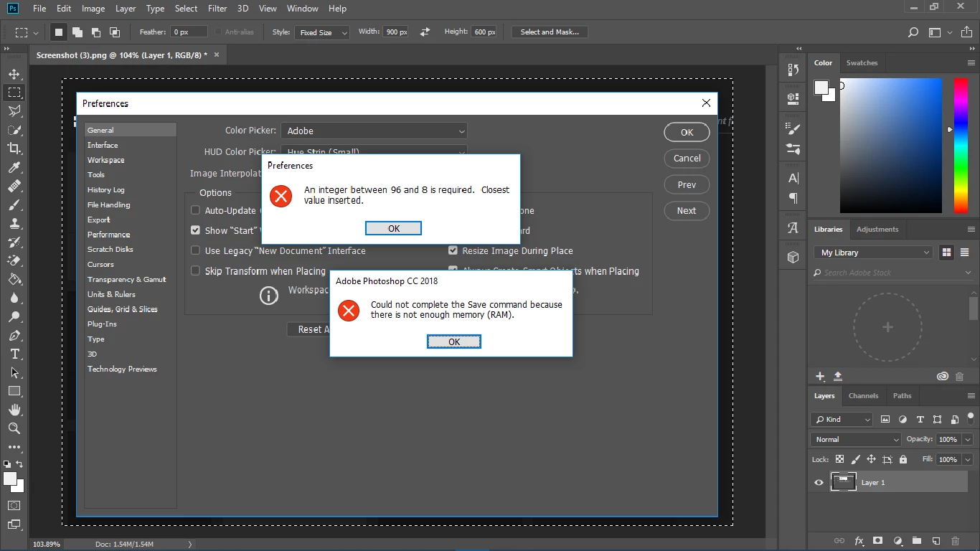Select the Move tool
The width and height of the screenshot is (980, 551).
click(14, 74)
